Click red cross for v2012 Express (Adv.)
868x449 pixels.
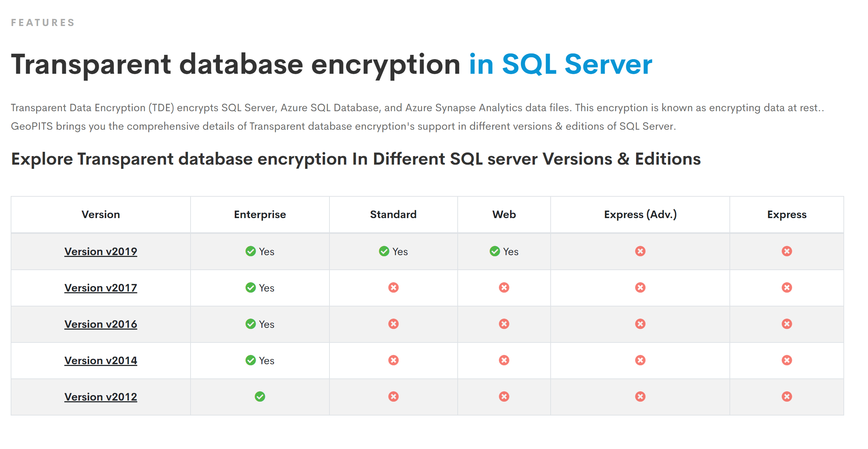pos(640,397)
